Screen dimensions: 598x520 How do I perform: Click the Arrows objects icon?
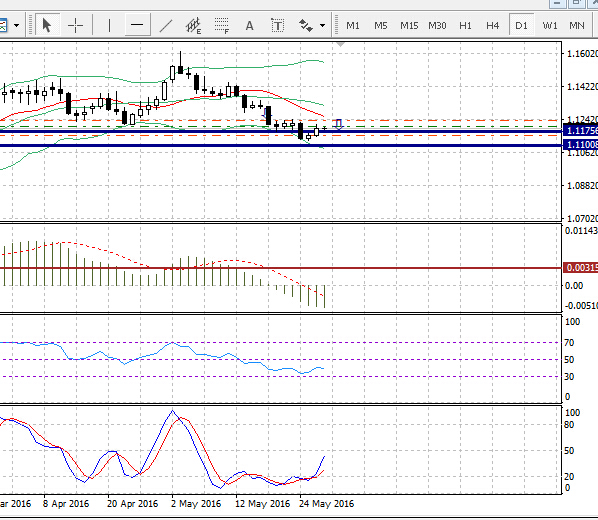(305, 26)
